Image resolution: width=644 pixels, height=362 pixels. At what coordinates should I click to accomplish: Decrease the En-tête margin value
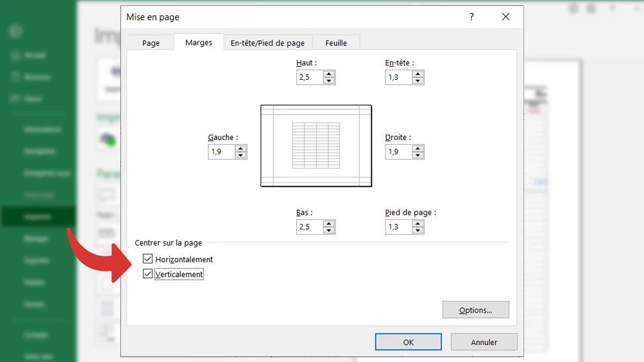pos(418,80)
